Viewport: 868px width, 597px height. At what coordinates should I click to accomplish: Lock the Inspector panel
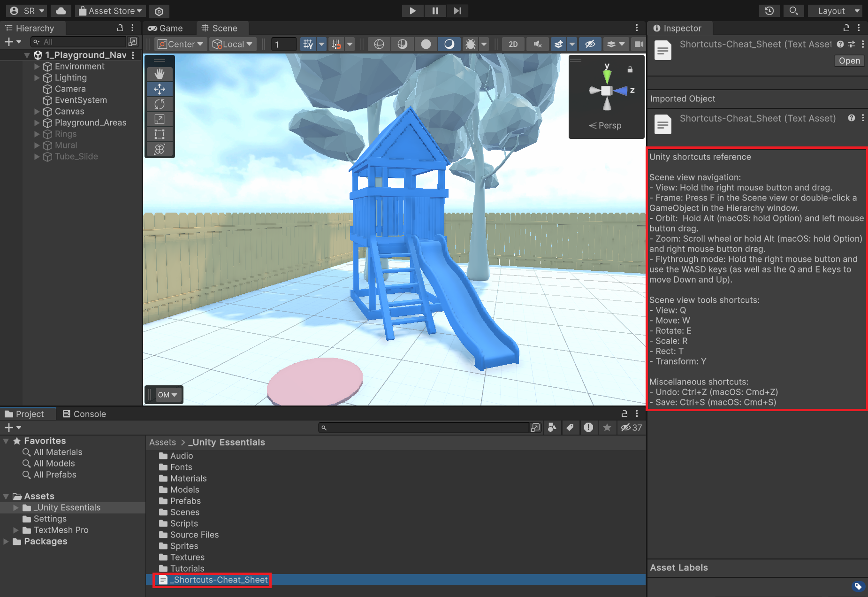846,28
